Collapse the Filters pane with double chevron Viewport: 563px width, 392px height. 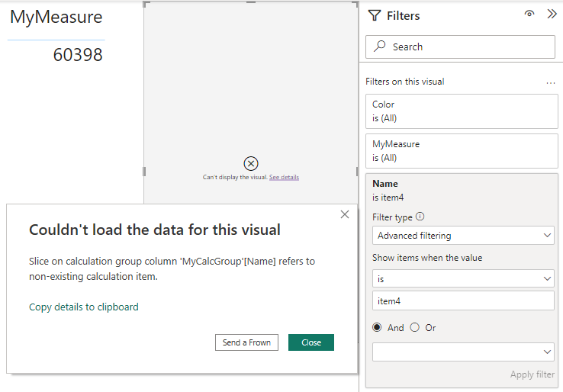tap(552, 14)
